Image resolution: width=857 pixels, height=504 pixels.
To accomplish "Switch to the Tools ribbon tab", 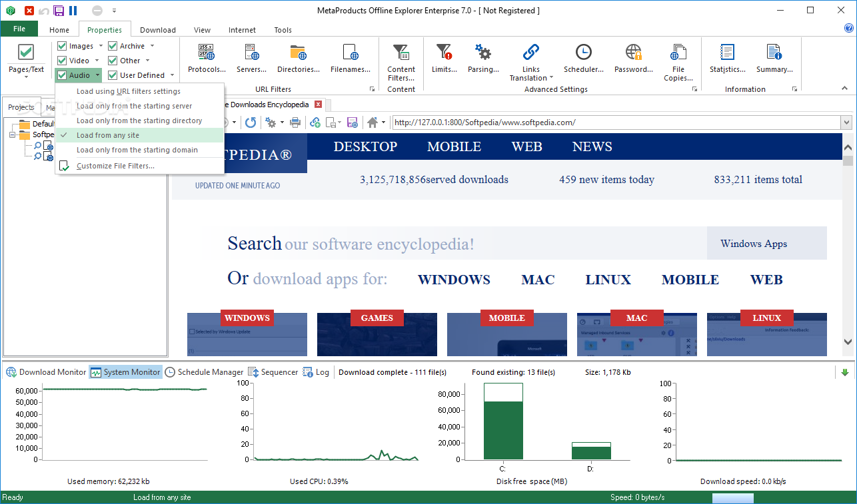I will coord(283,30).
